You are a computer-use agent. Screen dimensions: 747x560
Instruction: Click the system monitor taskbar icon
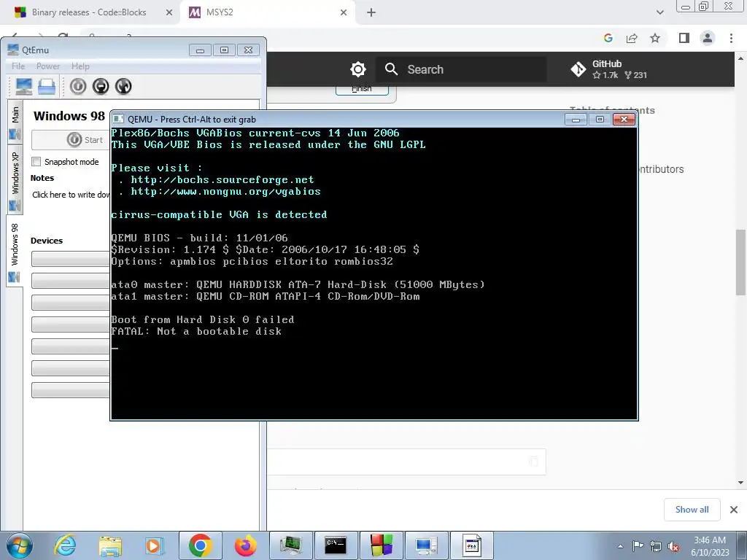click(291, 545)
